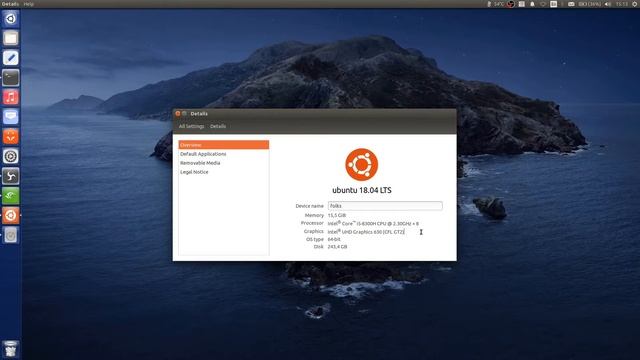
Task: Go back to All Settings
Action: pos(191,127)
